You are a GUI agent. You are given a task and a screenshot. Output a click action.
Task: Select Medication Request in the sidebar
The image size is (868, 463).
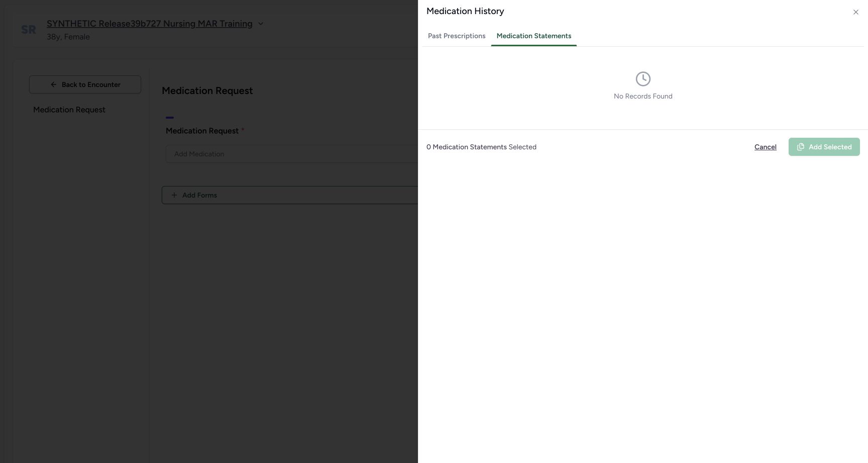pos(69,110)
